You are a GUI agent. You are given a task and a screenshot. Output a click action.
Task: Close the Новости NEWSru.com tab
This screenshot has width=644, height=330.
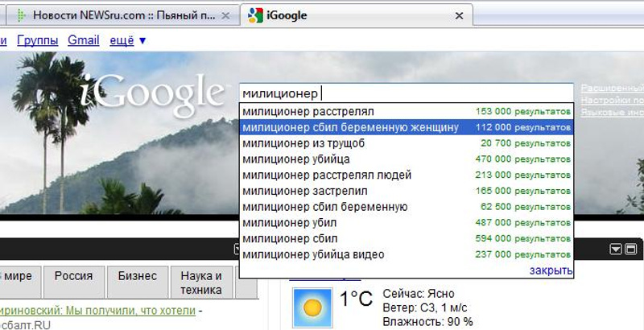click(x=225, y=16)
